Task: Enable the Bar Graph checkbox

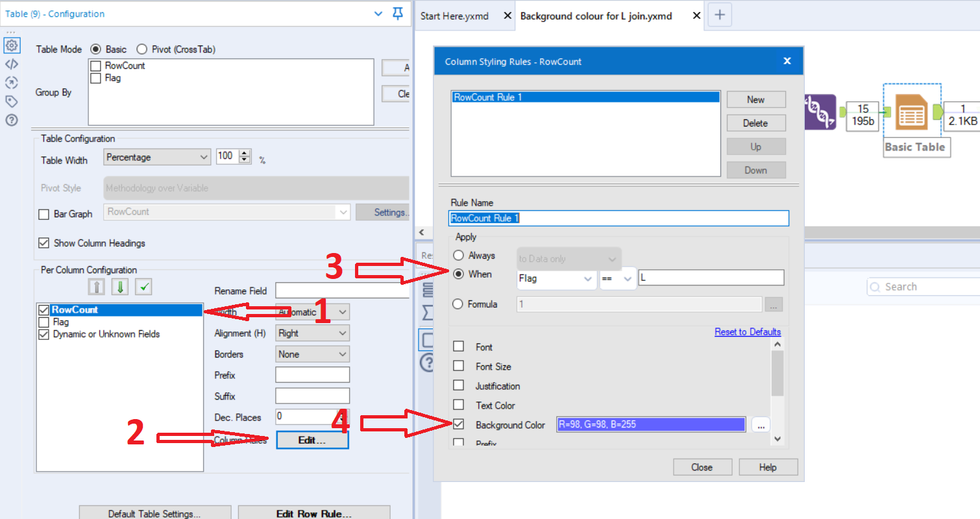Action: (x=43, y=213)
